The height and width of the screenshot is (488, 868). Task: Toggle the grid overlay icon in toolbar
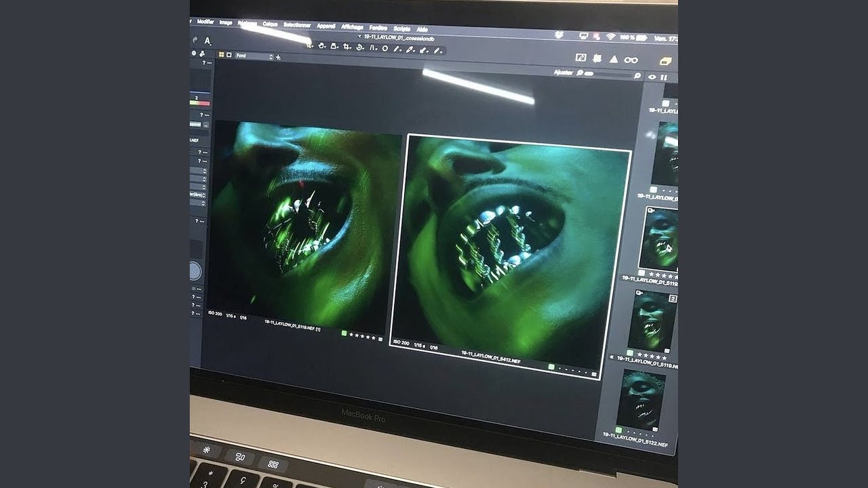click(580, 58)
